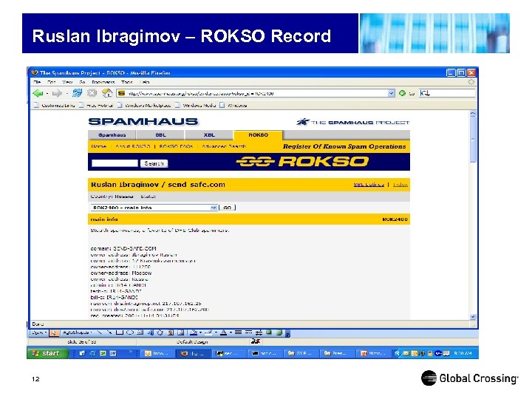Select the Select Objects pointer tool
This screenshot has height=399, width=532.
54,332
